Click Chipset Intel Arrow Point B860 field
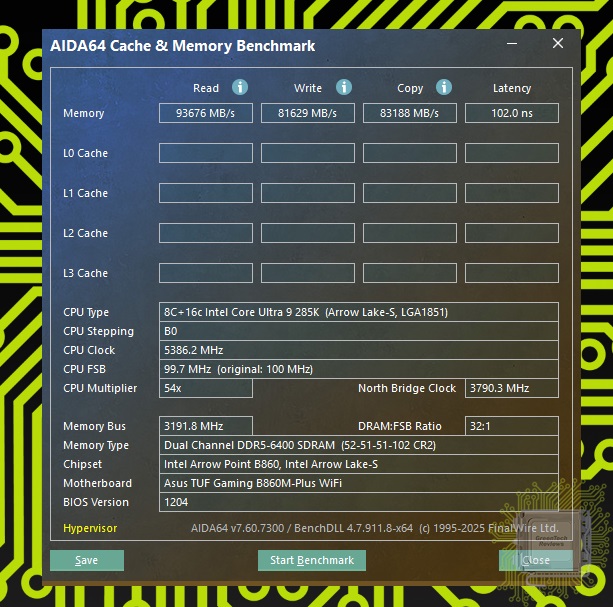The height and width of the screenshot is (607, 613). click(358, 464)
